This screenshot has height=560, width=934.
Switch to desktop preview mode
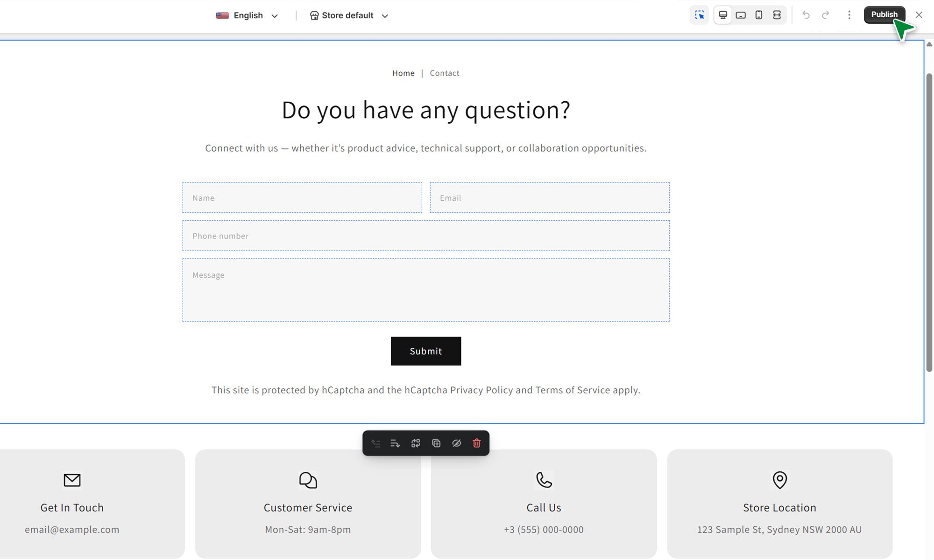(722, 15)
